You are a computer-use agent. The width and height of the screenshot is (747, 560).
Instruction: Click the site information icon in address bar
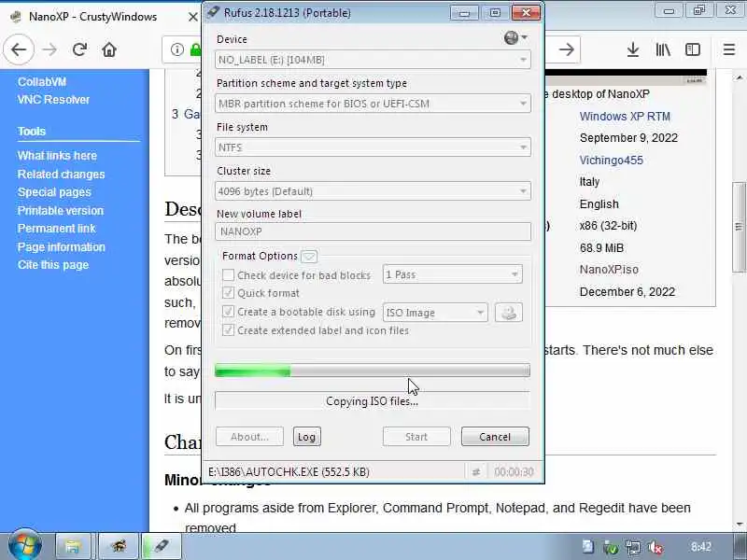point(177,49)
